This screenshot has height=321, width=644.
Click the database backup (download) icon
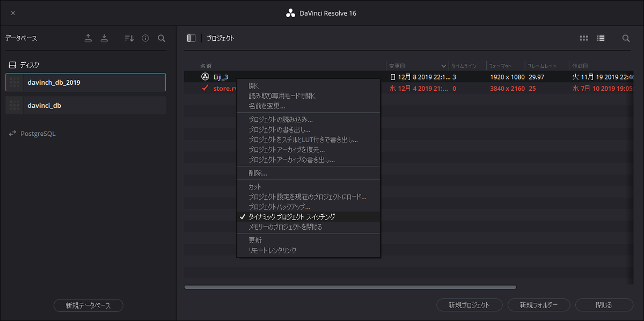tap(105, 38)
